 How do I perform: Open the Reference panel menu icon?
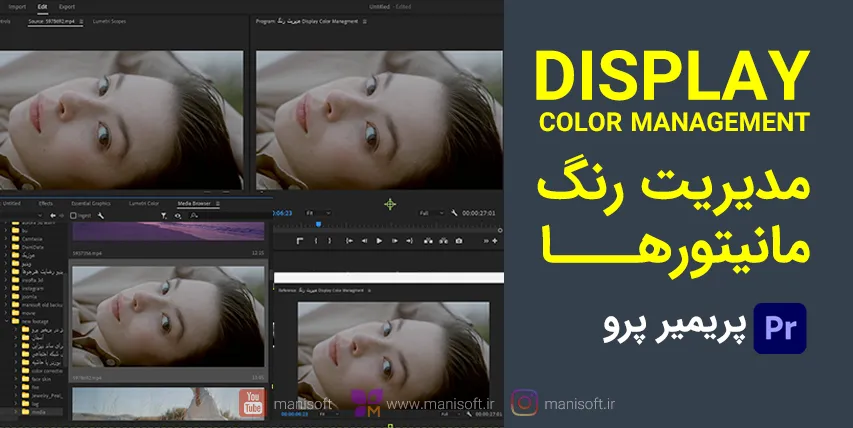pyautogui.click(x=370, y=291)
